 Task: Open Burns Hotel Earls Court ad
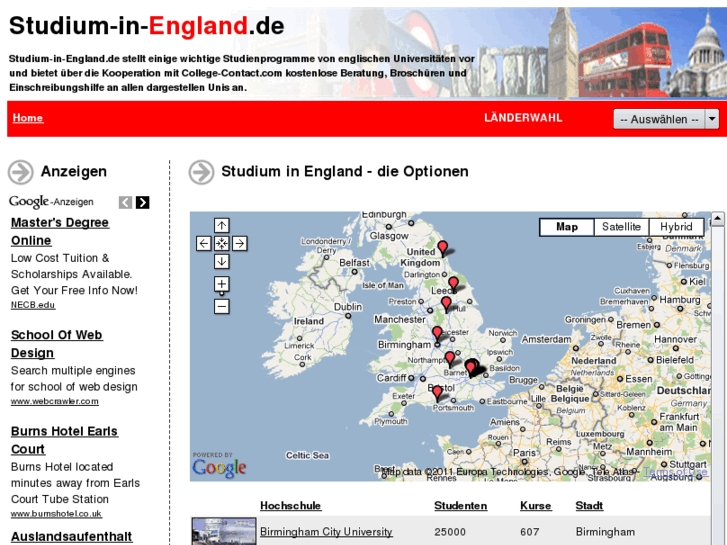(64, 440)
